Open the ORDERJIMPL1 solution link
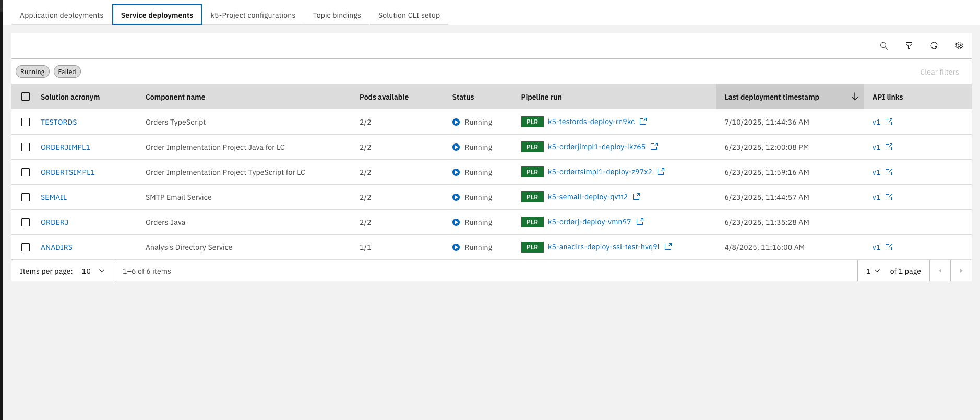 65,147
